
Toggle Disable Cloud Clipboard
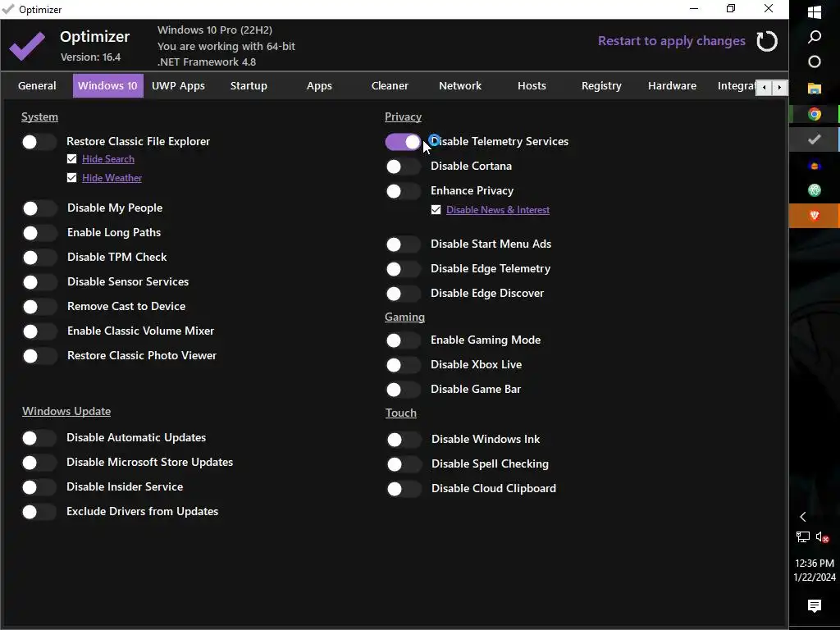[x=404, y=489]
